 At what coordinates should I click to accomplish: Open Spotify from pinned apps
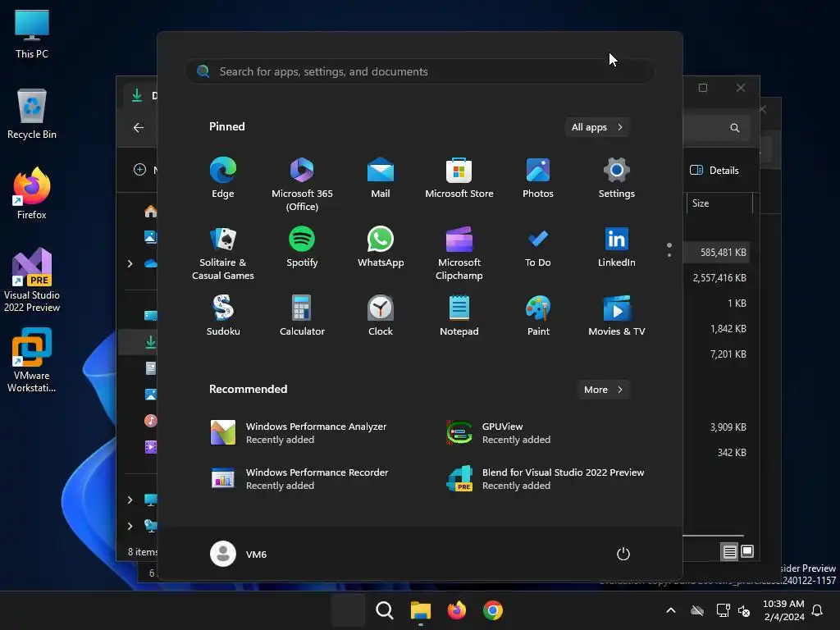coord(302,247)
